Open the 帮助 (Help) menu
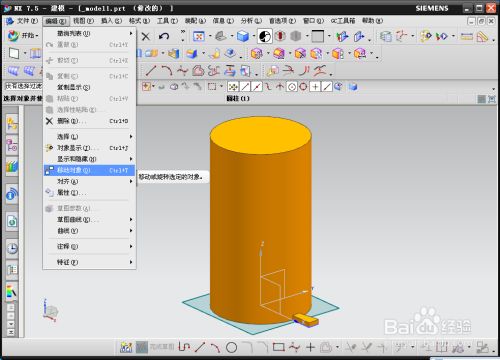The image size is (500, 360). [372, 21]
